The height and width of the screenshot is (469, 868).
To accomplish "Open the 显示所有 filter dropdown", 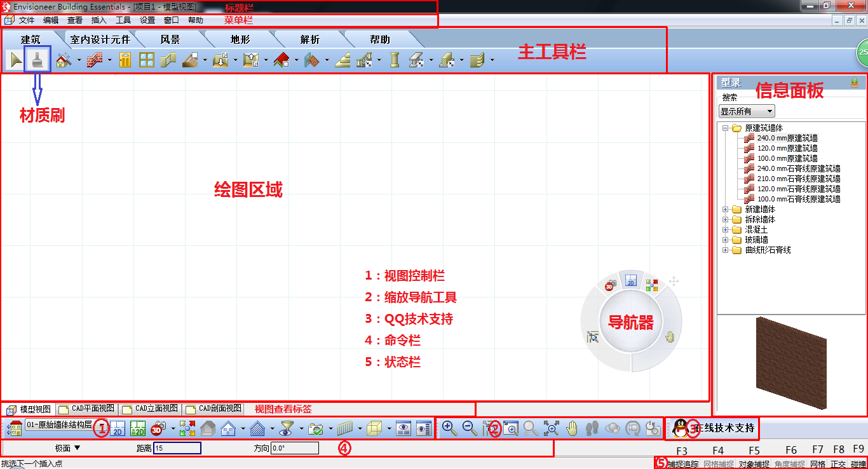I will (x=747, y=111).
